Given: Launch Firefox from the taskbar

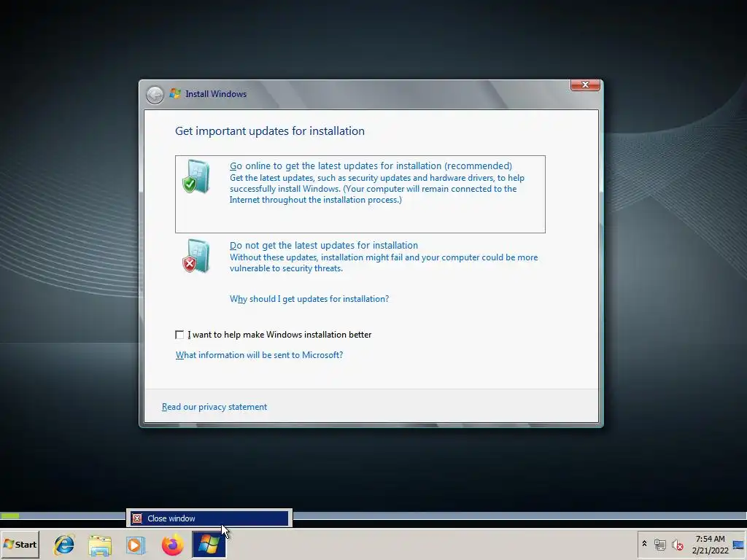Looking at the screenshot, I should click(172, 545).
